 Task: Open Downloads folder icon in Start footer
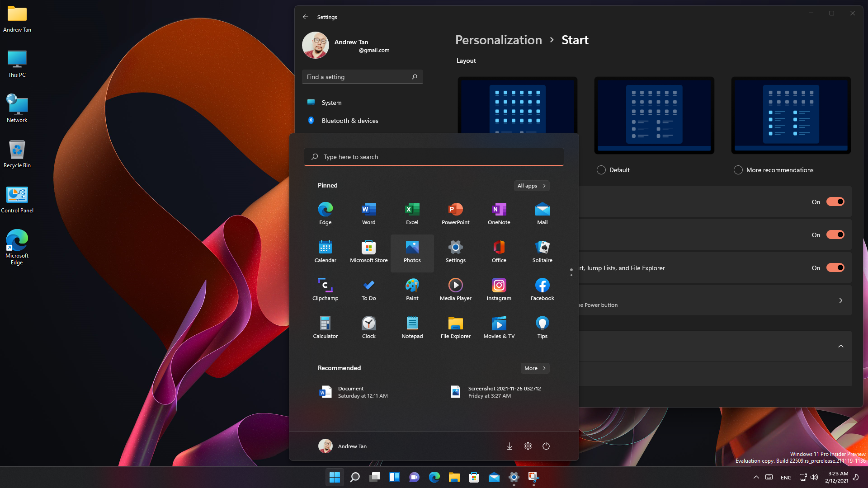(x=509, y=446)
